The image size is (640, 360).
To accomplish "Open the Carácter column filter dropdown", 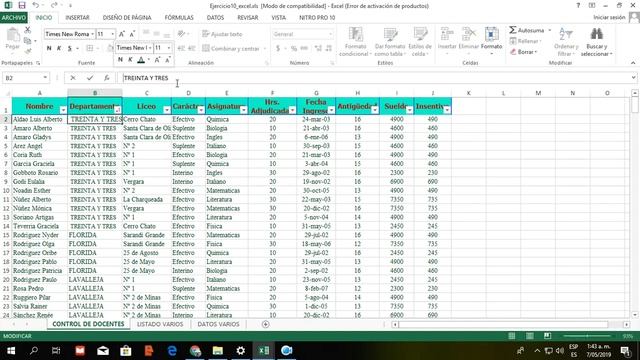I will click(201, 110).
